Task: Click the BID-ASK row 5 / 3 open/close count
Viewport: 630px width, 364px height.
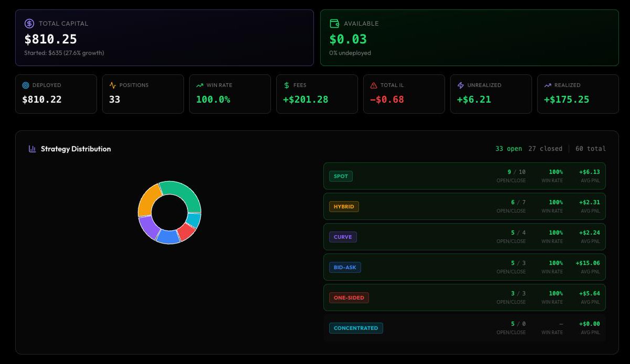Action: (518, 263)
